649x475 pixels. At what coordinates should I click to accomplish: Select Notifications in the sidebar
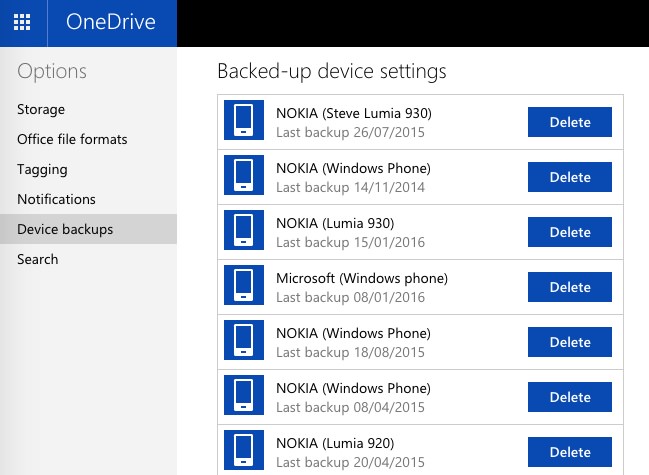pos(56,199)
